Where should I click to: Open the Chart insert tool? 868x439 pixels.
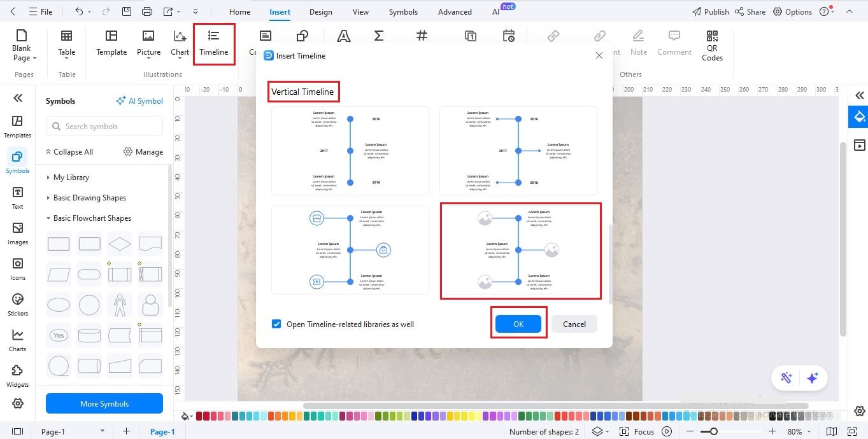180,43
